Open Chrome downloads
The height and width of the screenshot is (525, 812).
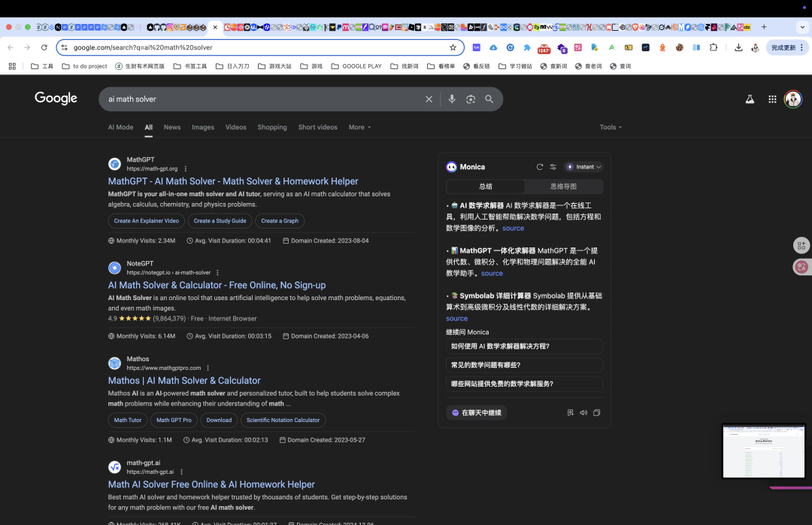click(x=738, y=47)
